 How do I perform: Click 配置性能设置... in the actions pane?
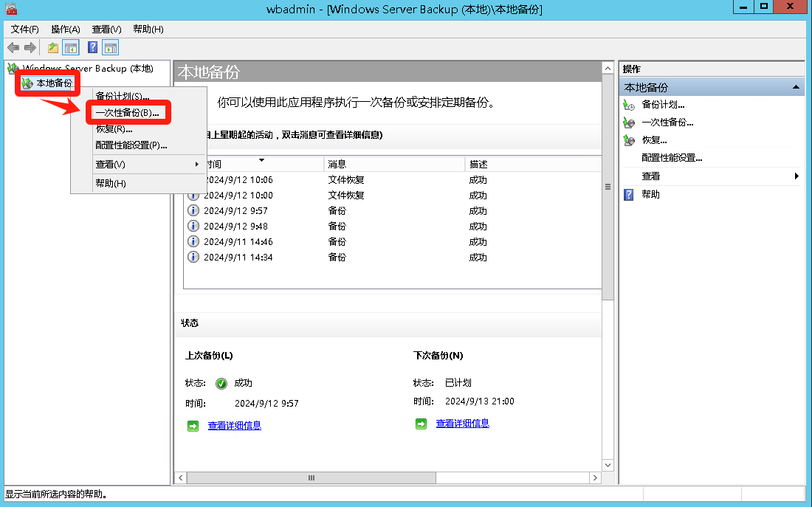click(x=672, y=158)
